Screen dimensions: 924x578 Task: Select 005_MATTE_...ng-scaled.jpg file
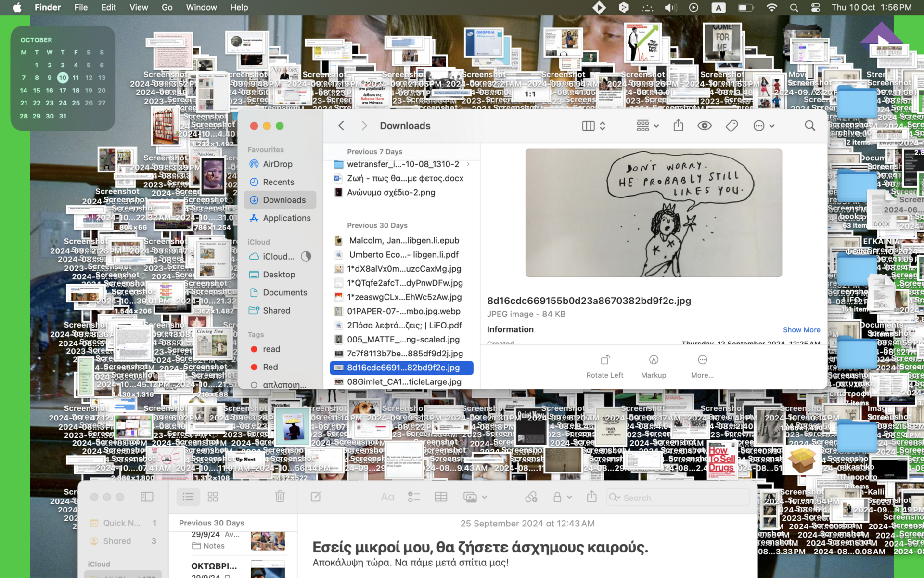point(401,340)
